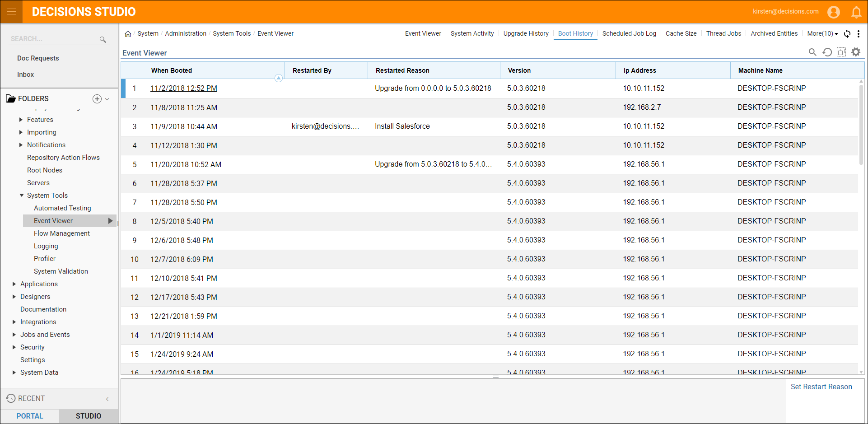
Task: Click the System Tools breadcrumb link
Action: tap(232, 34)
